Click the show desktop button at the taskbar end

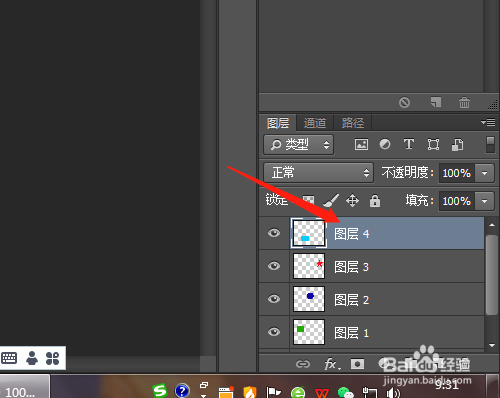(492, 386)
